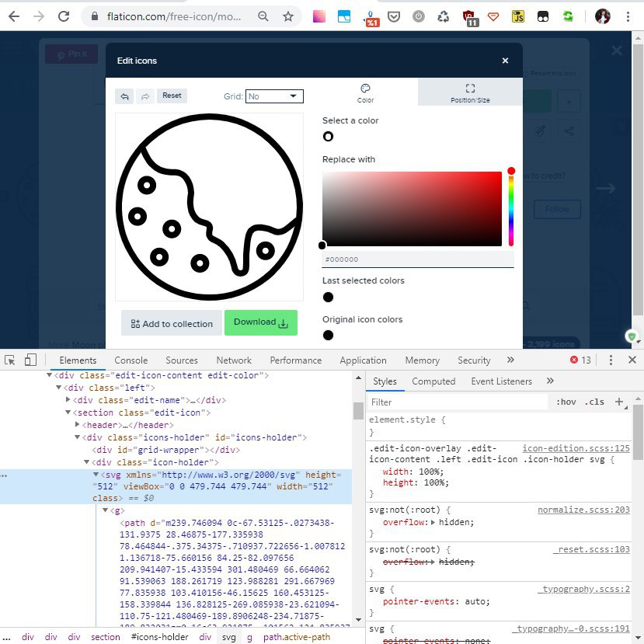Expand the header node
The width and height of the screenshot is (644, 644).
pos(77,425)
